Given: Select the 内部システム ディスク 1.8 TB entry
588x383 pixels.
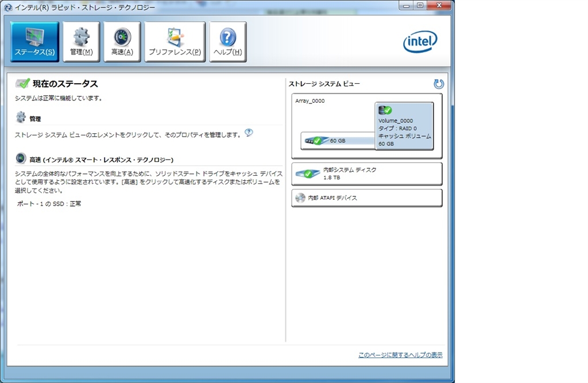Looking at the screenshot, I should (x=367, y=173).
